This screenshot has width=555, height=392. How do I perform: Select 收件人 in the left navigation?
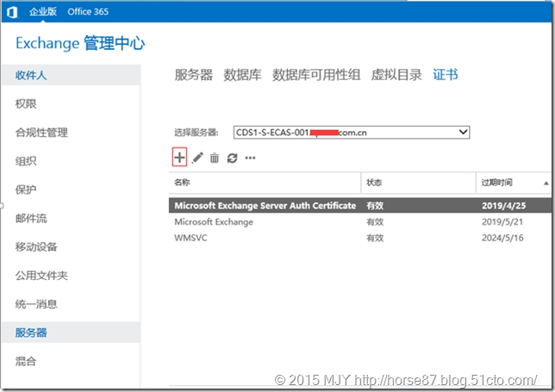coord(31,76)
